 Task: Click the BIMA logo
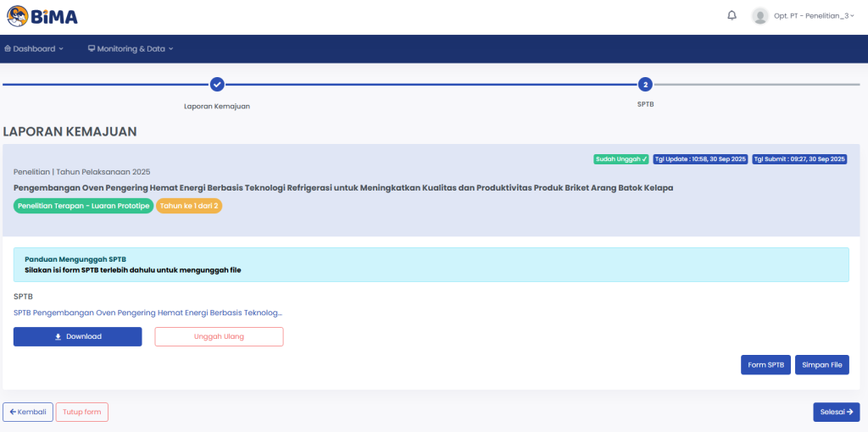(x=42, y=16)
